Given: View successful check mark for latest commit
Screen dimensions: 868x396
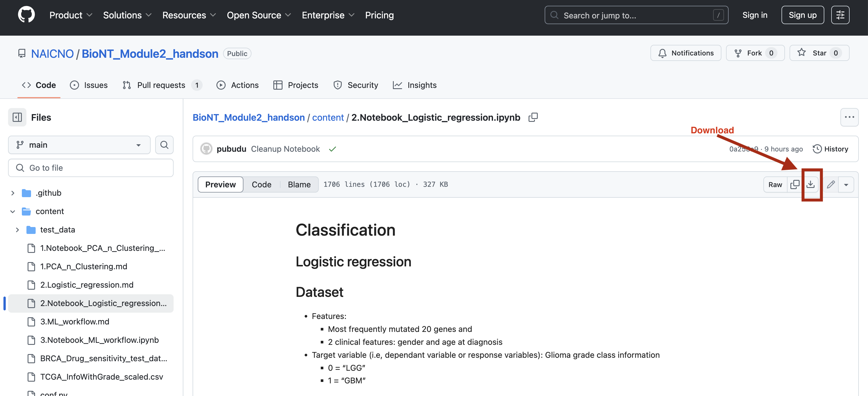Looking at the screenshot, I should pyautogui.click(x=333, y=149).
